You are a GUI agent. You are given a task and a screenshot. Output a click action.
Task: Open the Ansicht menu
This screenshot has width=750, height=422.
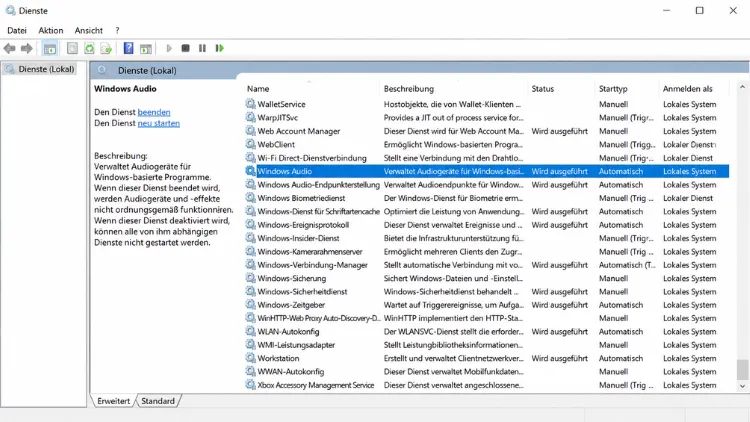[88, 30]
